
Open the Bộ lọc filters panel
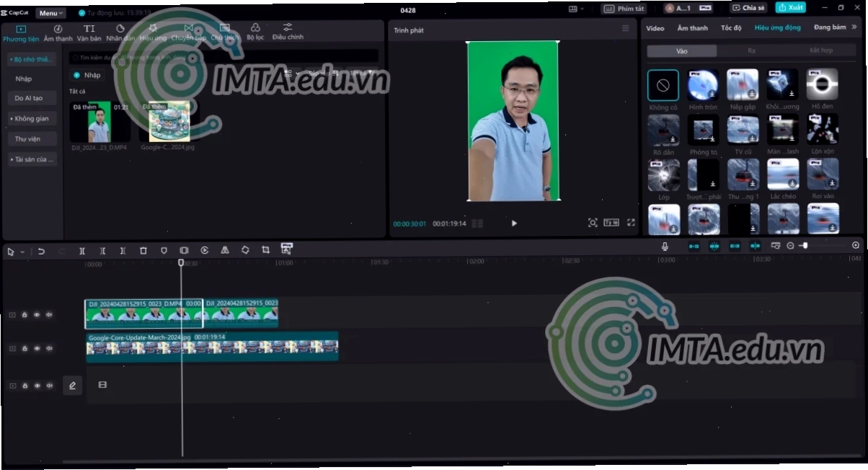[255, 33]
